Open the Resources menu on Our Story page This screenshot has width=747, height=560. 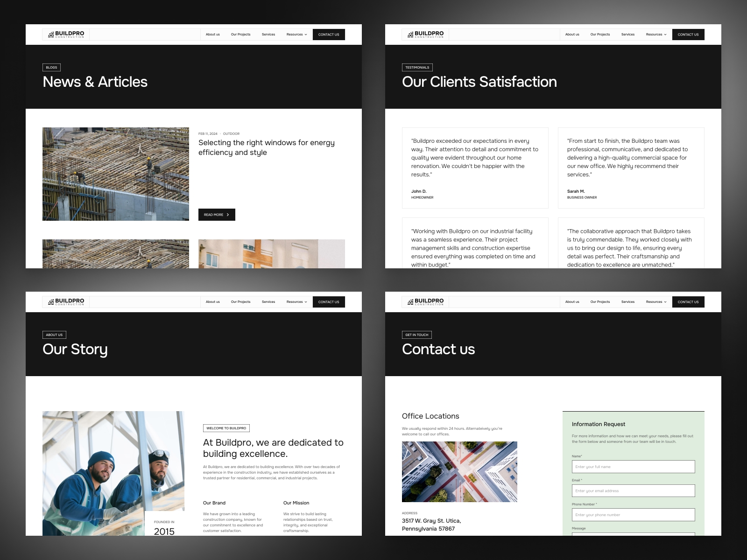tap(296, 301)
